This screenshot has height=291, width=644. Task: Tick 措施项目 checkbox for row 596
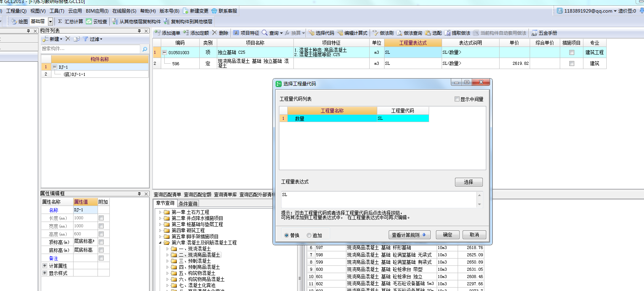[x=572, y=64]
